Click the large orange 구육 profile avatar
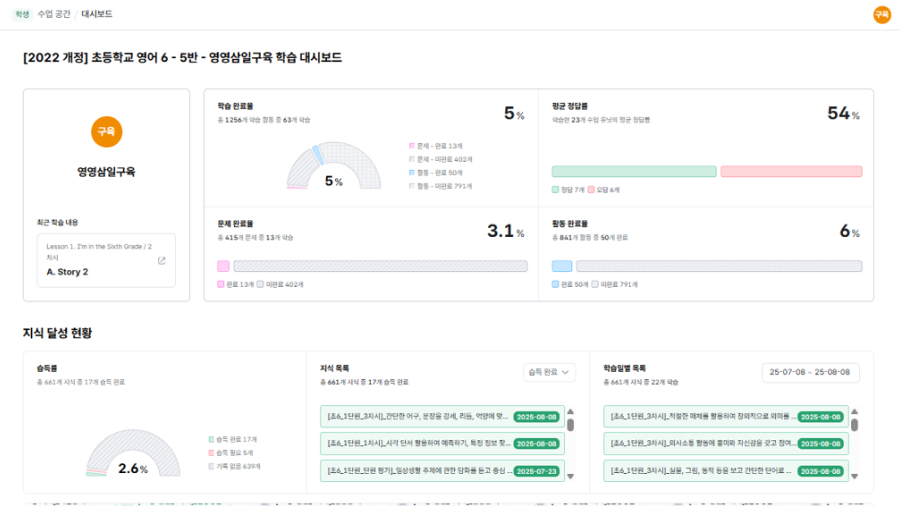This screenshot has height=506, width=900. [106, 131]
